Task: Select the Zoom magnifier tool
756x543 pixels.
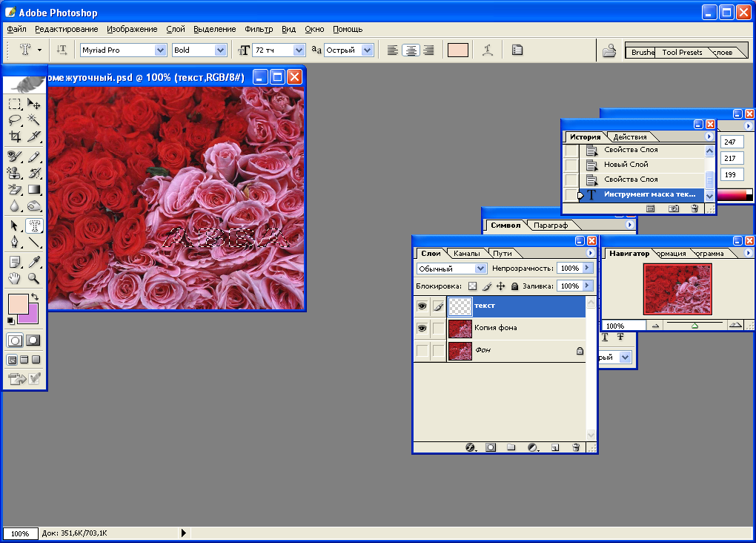Action: point(34,278)
